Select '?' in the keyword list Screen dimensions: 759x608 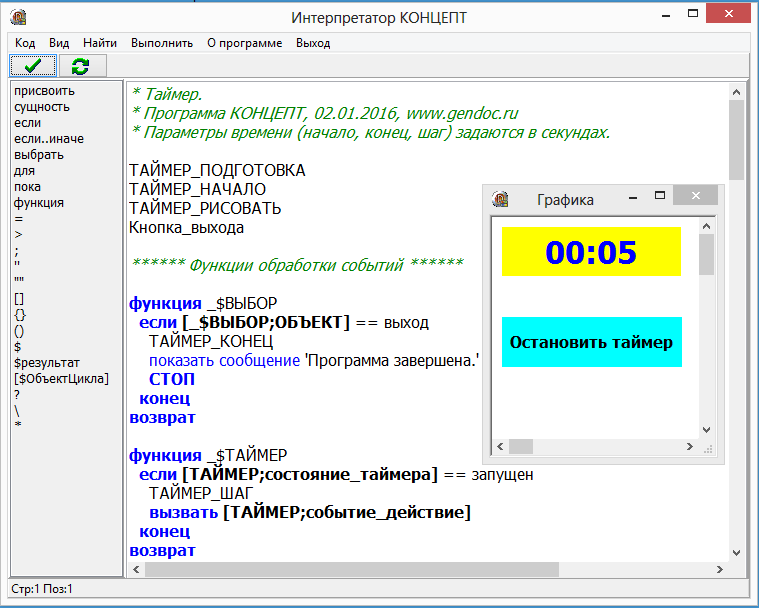pos(17,395)
